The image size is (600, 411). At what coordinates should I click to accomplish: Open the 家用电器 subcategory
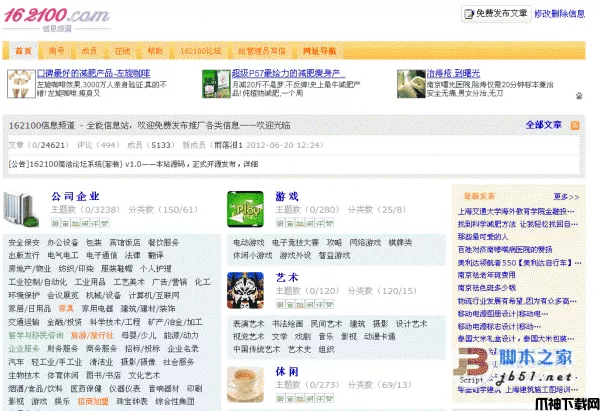[x=98, y=308]
